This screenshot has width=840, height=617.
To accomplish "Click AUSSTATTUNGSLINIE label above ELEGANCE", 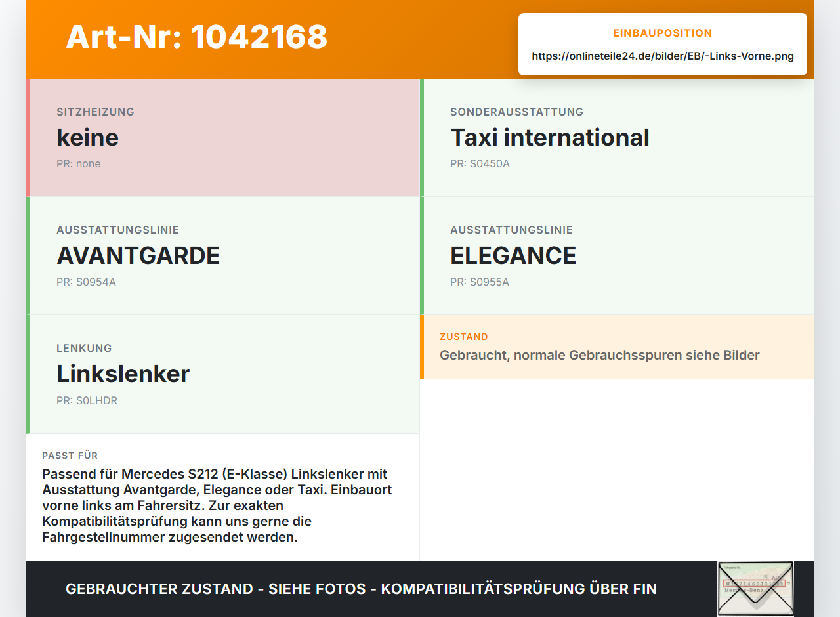I will (x=511, y=230).
